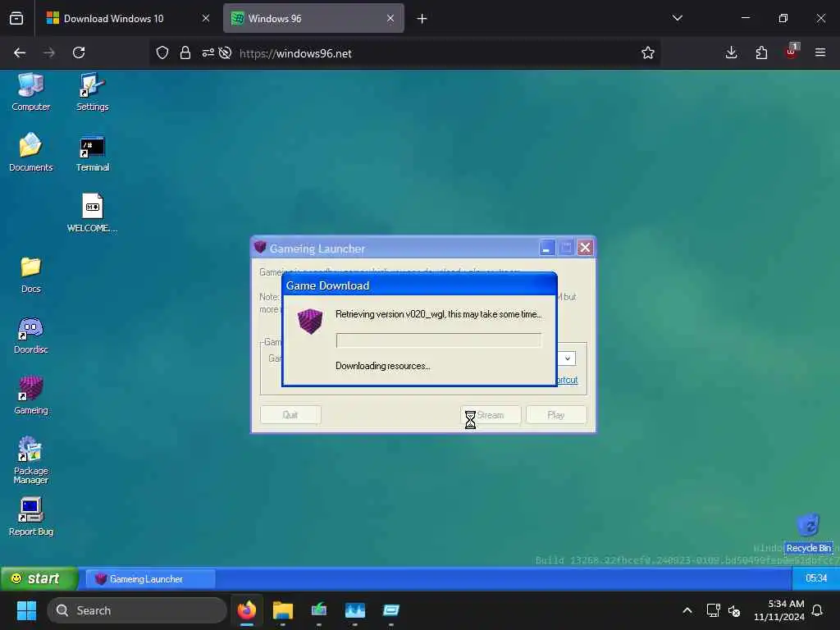Open the Docs folder icon
This screenshot has height=630, width=840.
30,274
